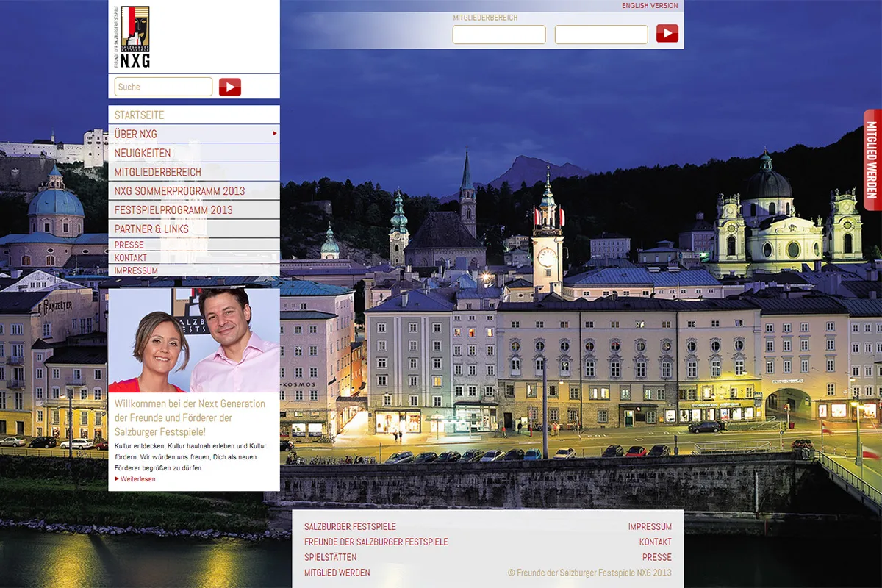The image size is (882, 588).
Task: Open the Startseite menu item
Action: pos(194,115)
